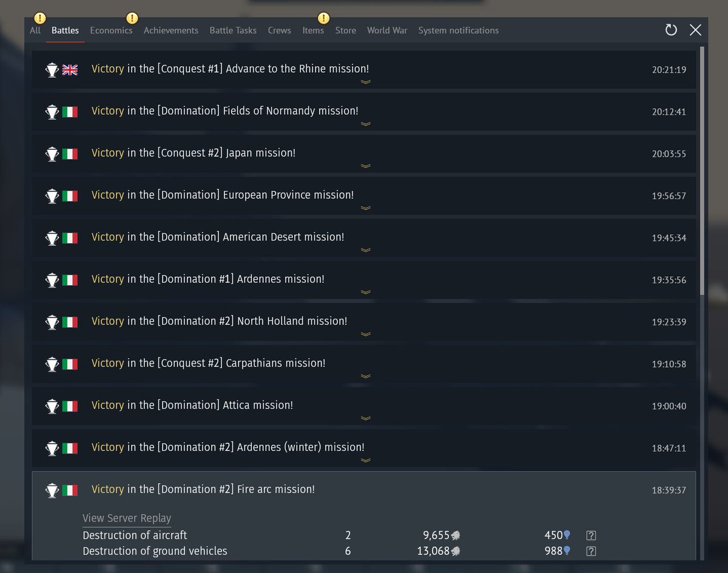Screen dimensions: 728x573
Task: Click trophy icon on Fields of Normandy
Action: (52, 112)
